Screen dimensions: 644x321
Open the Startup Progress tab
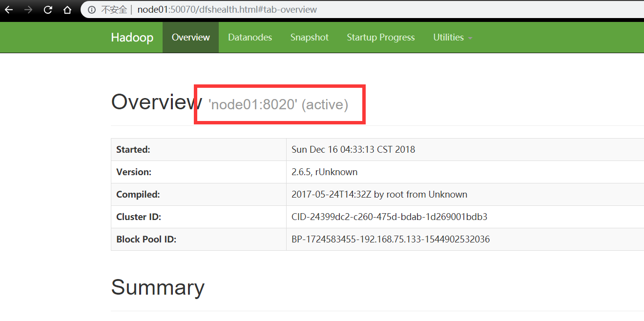click(381, 38)
